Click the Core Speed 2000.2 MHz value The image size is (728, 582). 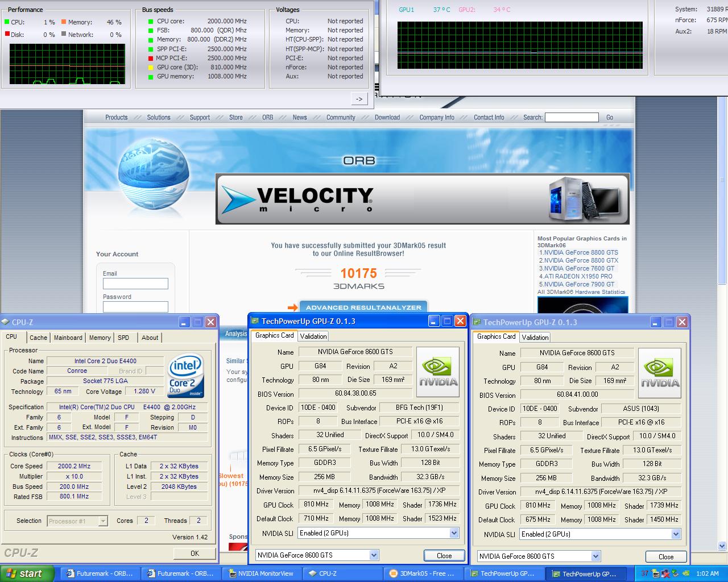coord(74,466)
